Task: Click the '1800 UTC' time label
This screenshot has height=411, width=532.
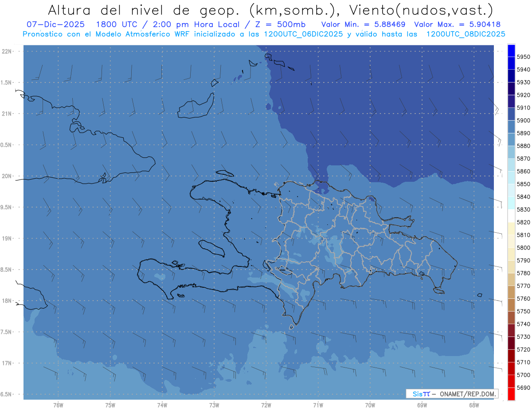Action: pyautogui.click(x=117, y=24)
